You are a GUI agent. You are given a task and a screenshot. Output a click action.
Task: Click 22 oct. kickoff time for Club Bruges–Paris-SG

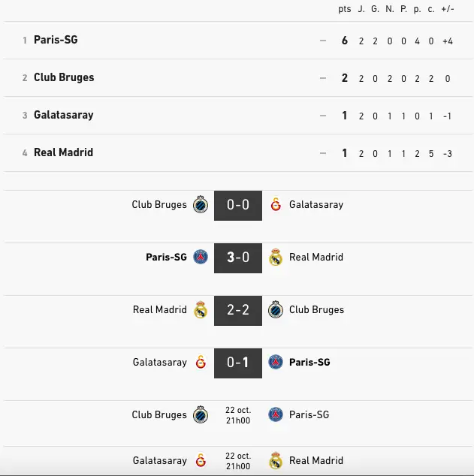238,415
